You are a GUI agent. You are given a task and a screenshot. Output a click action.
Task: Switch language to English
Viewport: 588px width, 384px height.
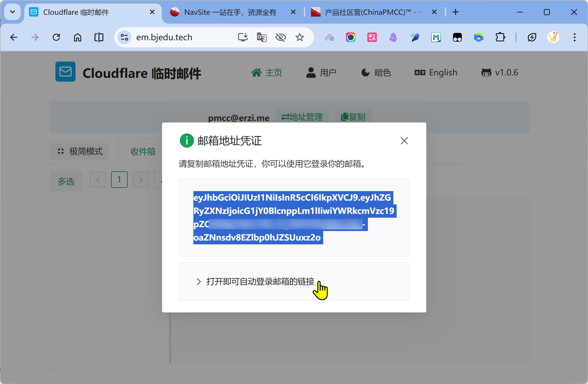[436, 72]
